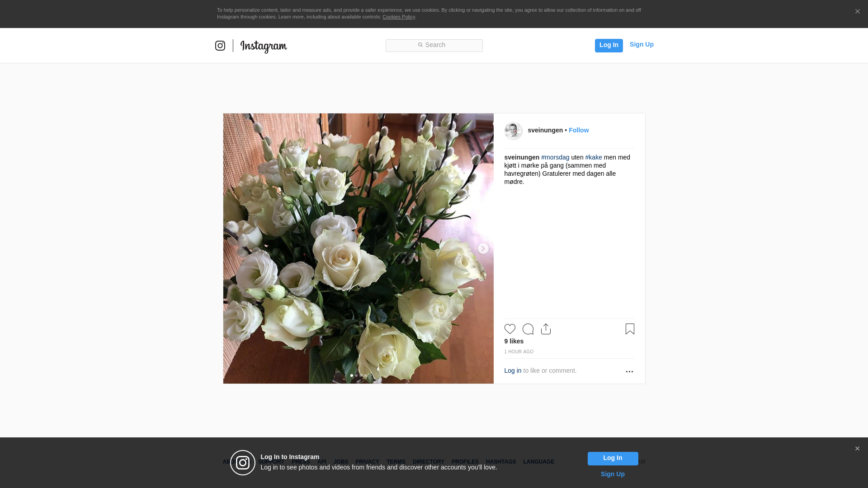The height and width of the screenshot is (488, 868).
Task: Like the post with heart icon
Action: pos(509,329)
